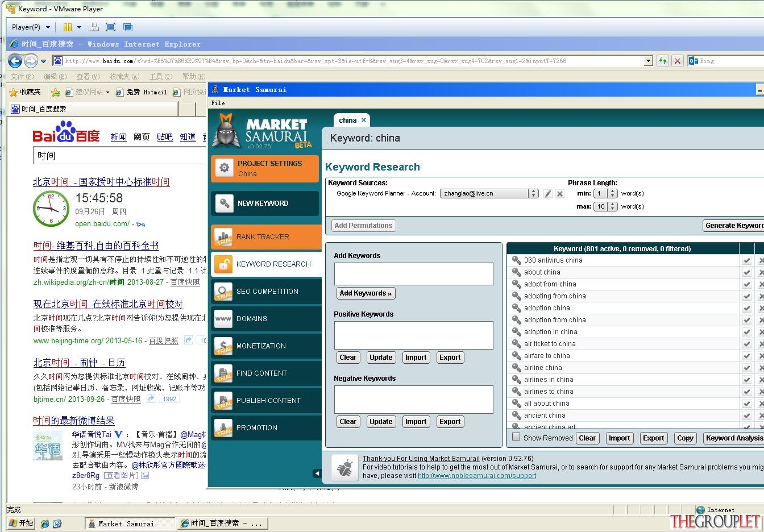Switch VMware Player to Unity mode
Screen dimensions: 764x532
tap(128, 27)
